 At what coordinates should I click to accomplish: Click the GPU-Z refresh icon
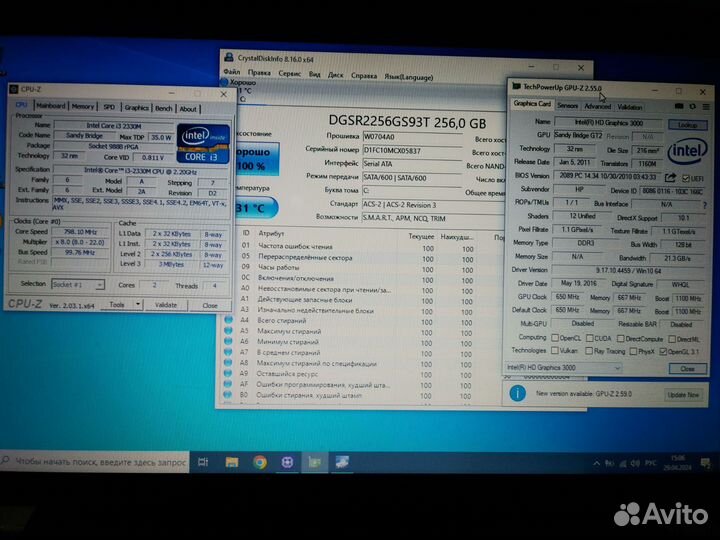pyautogui.click(x=692, y=107)
